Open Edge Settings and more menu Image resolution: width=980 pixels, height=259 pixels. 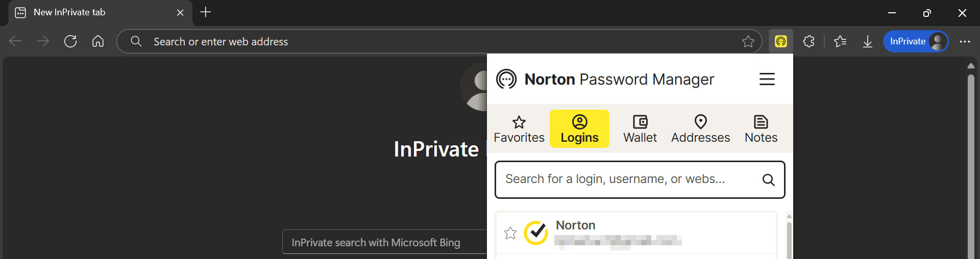pos(964,41)
